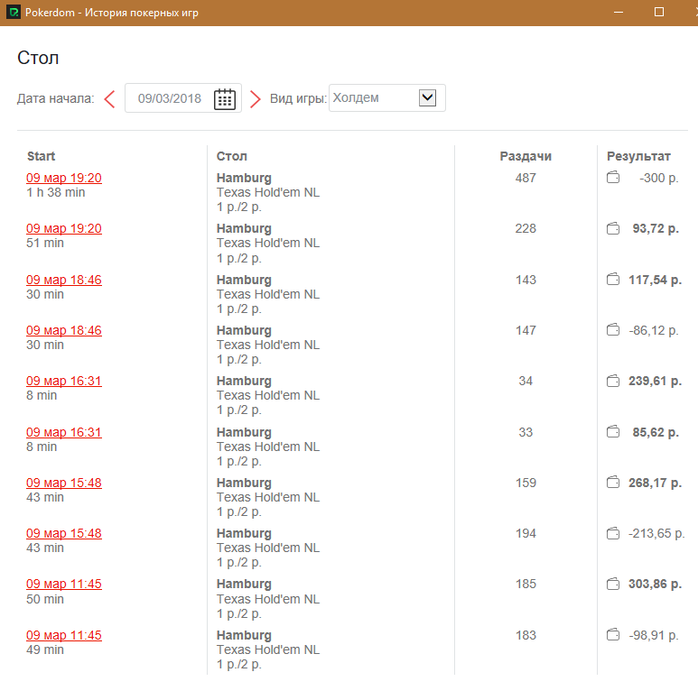Open the 09 мар 15:48 session with 194 hands

click(x=64, y=533)
